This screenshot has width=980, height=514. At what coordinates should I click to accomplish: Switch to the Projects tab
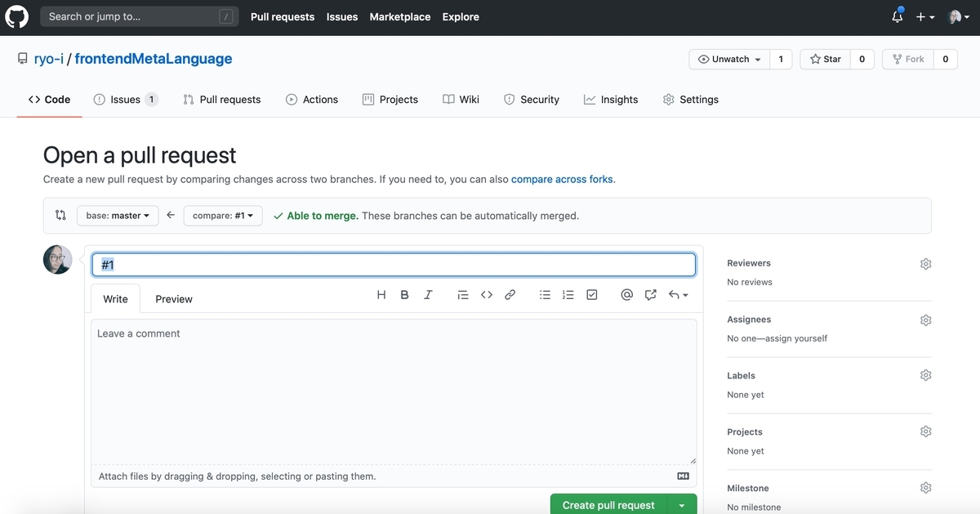click(390, 100)
